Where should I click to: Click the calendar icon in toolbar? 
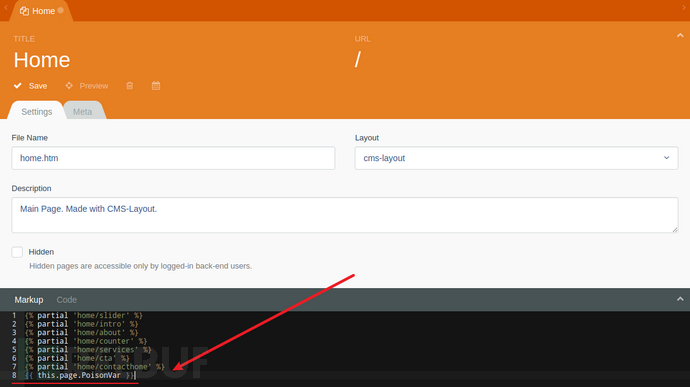tap(156, 85)
